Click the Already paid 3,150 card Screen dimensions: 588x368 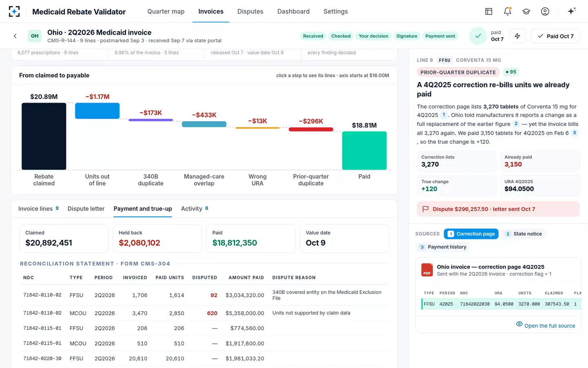540,161
